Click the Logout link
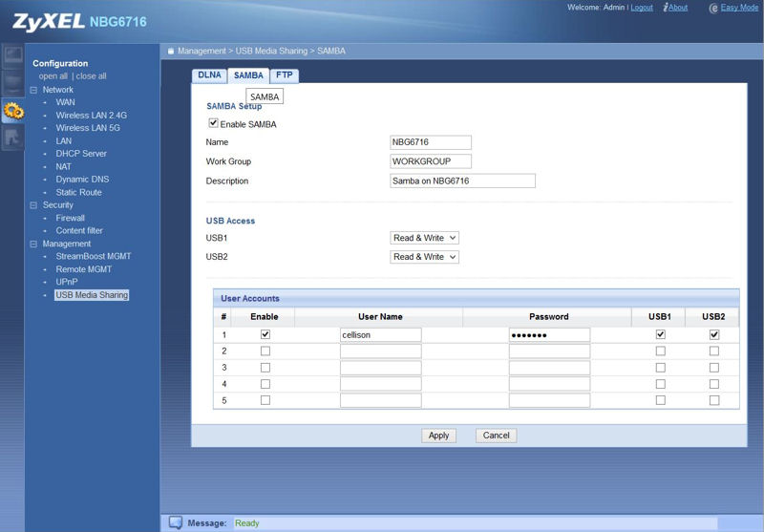 (x=642, y=8)
